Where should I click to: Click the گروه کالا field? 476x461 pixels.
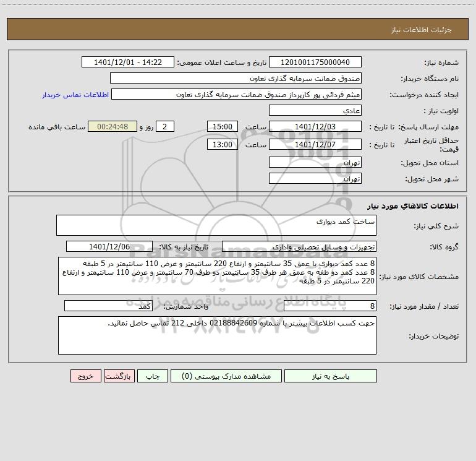coord(299,247)
